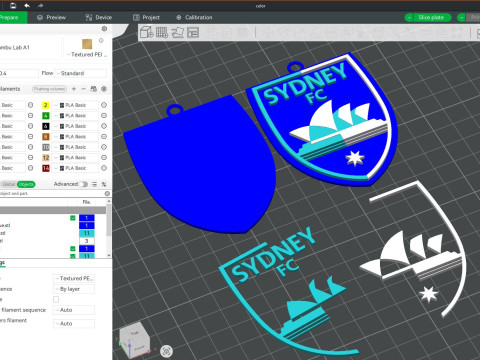Screen dimensions: 480x360
Task: Click the object and part search field
Action: (52, 193)
